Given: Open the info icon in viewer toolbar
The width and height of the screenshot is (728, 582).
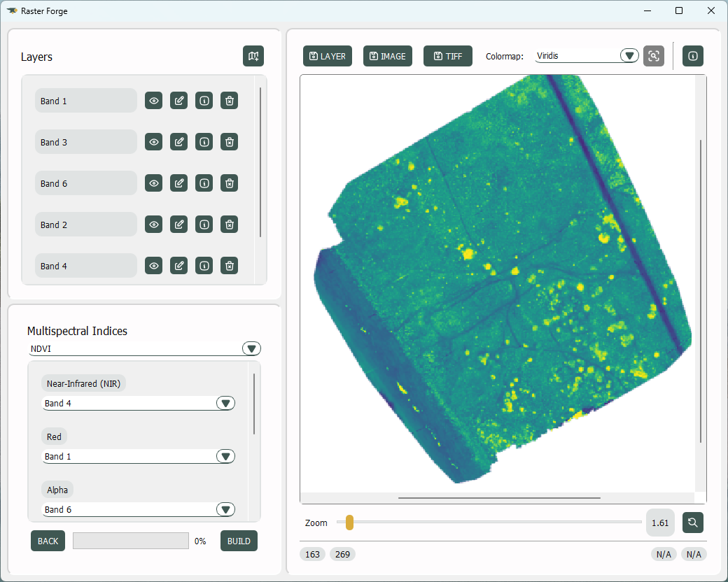Looking at the screenshot, I should click(693, 56).
